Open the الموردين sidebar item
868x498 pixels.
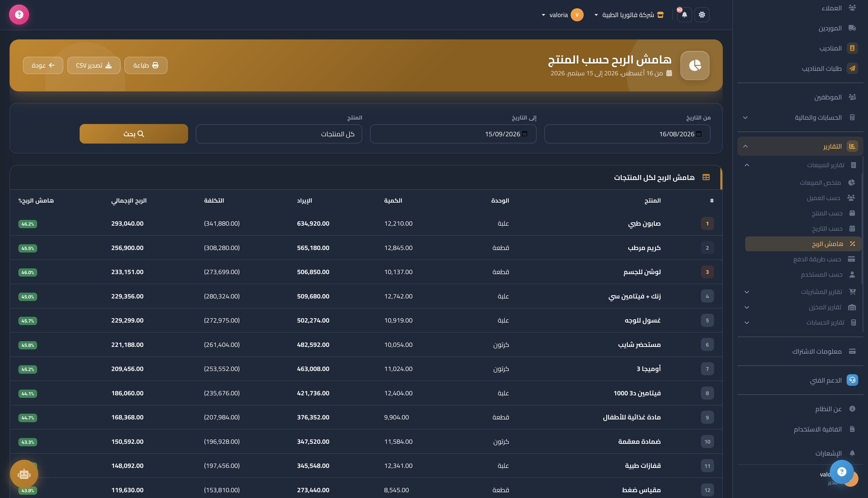coord(800,28)
